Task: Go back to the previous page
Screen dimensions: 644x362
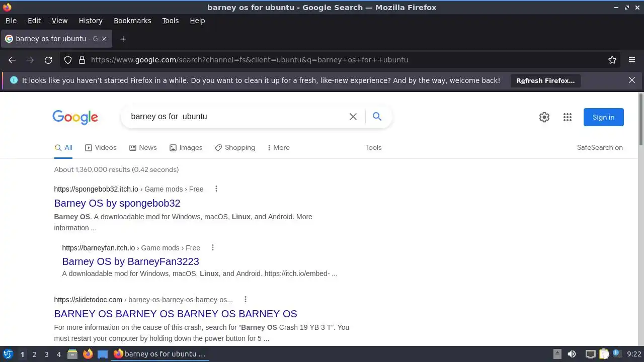Action: click(x=12, y=60)
